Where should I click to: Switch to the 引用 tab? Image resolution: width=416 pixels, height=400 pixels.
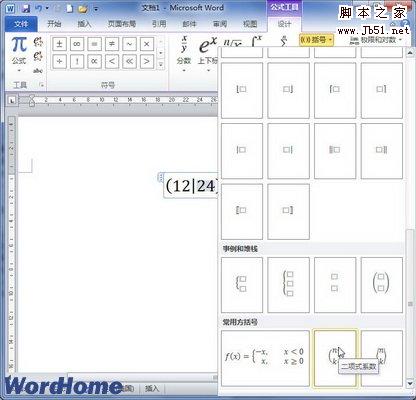[x=159, y=24]
